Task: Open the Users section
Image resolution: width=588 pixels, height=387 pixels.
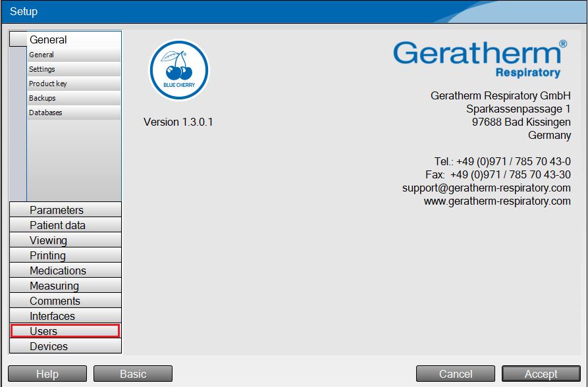Action: point(65,331)
